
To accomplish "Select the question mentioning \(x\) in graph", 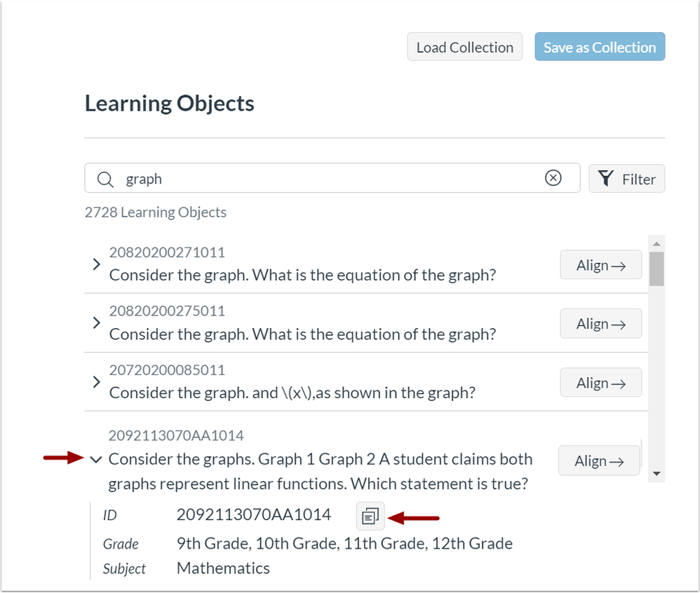I will coord(292,393).
